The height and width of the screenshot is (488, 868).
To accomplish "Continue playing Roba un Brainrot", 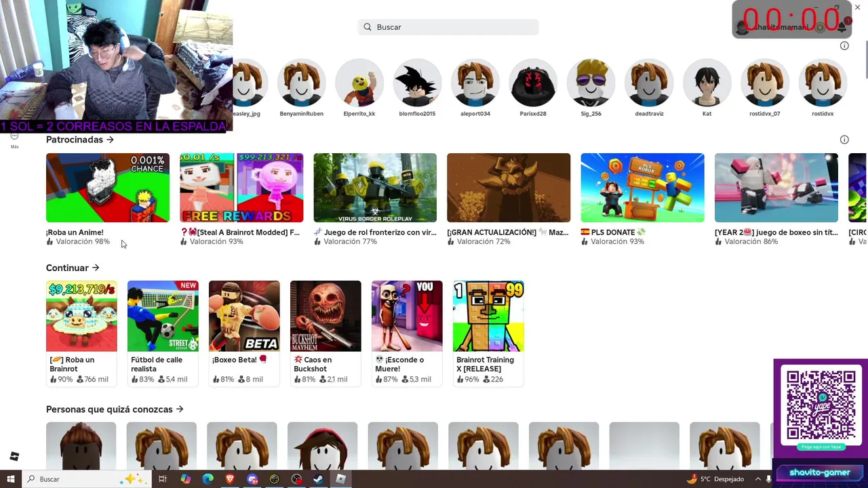I will click(x=81, y=316).
